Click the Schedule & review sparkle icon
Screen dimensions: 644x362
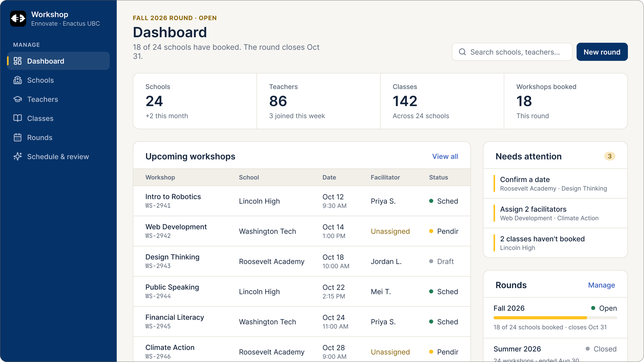coord(18,157)
